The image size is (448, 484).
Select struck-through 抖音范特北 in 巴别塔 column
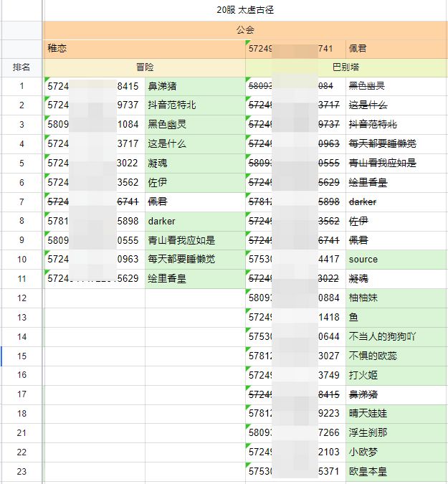pos(397,125)
